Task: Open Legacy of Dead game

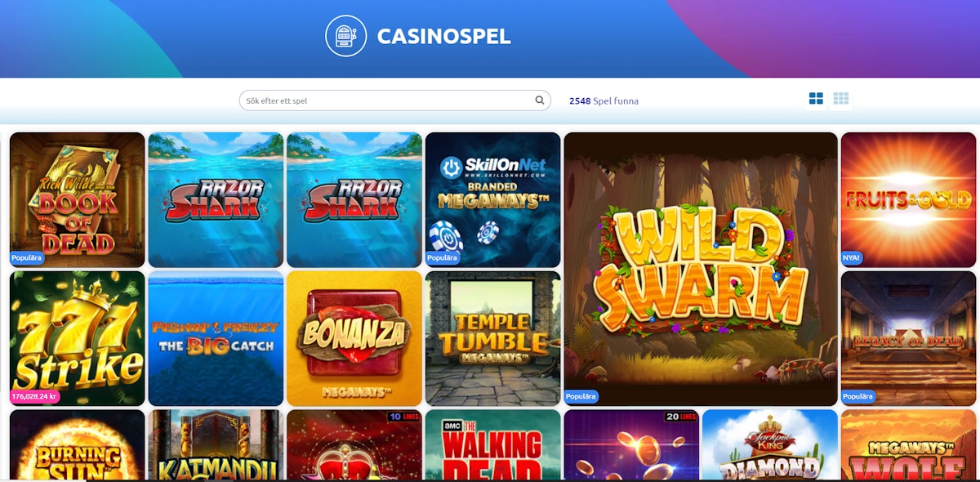Action: (x=908, y=338)
